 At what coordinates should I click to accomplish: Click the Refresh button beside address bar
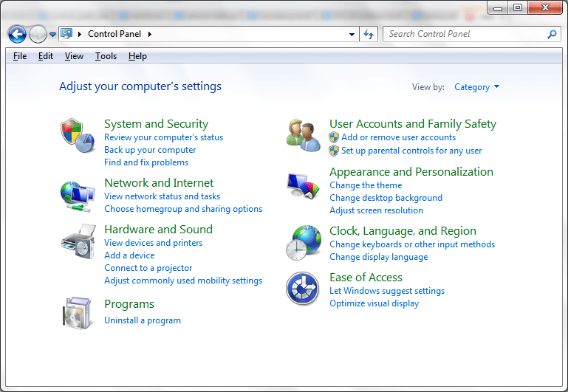click(369, 34)
